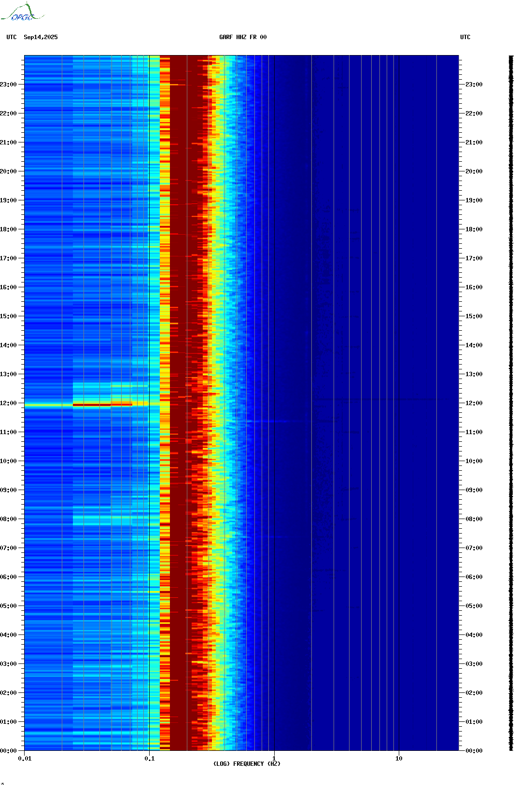Click 04:00 on the right time axis
The image size is (532, 789).
[x=474, y=635]
